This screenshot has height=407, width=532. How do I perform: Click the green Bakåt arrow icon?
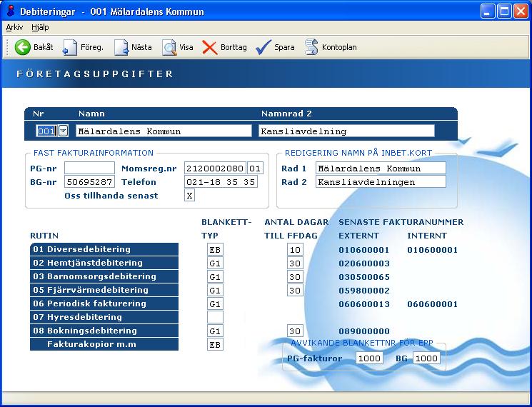click(22, 47)
